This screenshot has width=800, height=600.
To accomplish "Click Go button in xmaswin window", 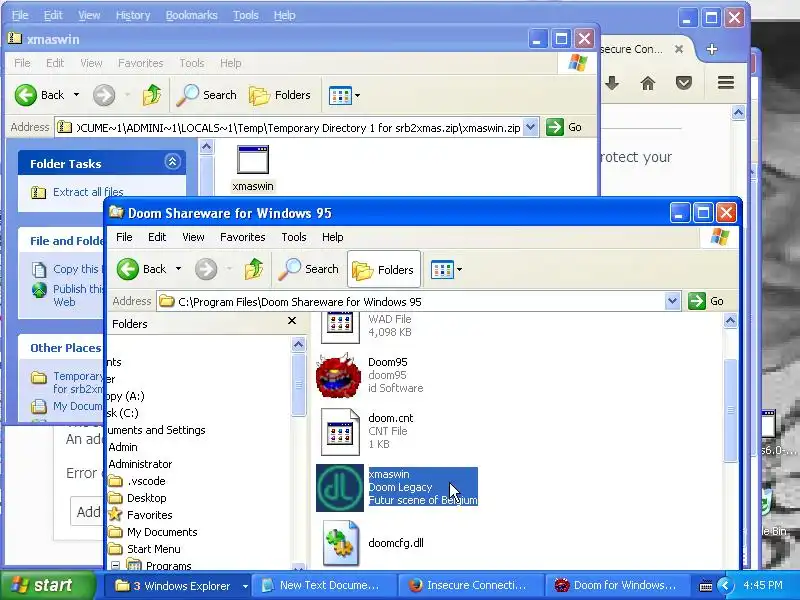I will (x=564, y=127).
